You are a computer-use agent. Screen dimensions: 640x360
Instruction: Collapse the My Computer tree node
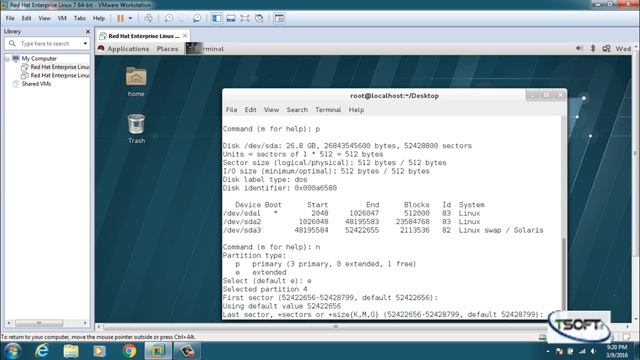coord(7,59)
